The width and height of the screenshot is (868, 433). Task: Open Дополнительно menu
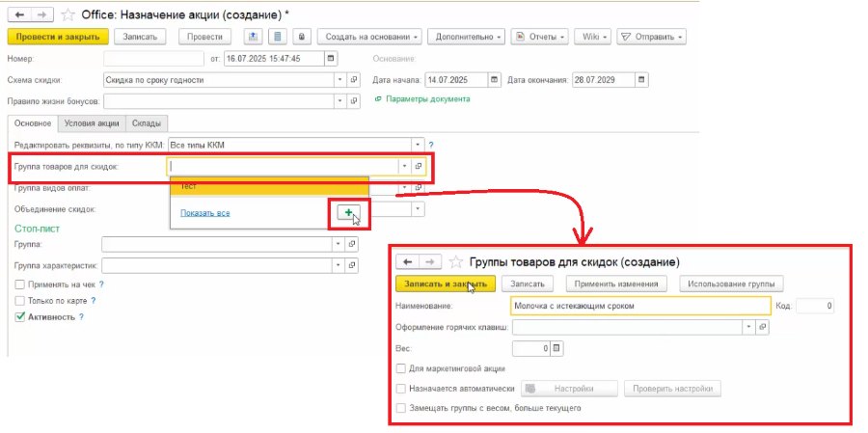coord(466,37)
